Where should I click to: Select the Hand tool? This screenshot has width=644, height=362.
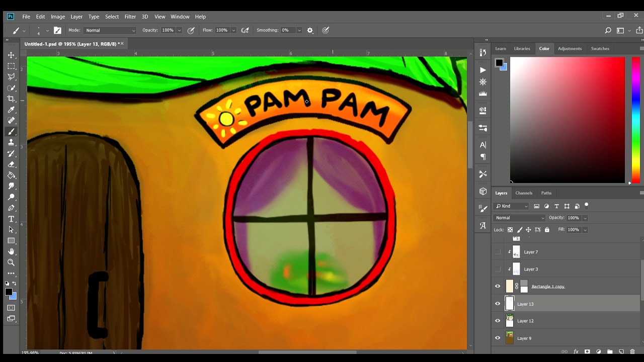[x=11, y=251]
